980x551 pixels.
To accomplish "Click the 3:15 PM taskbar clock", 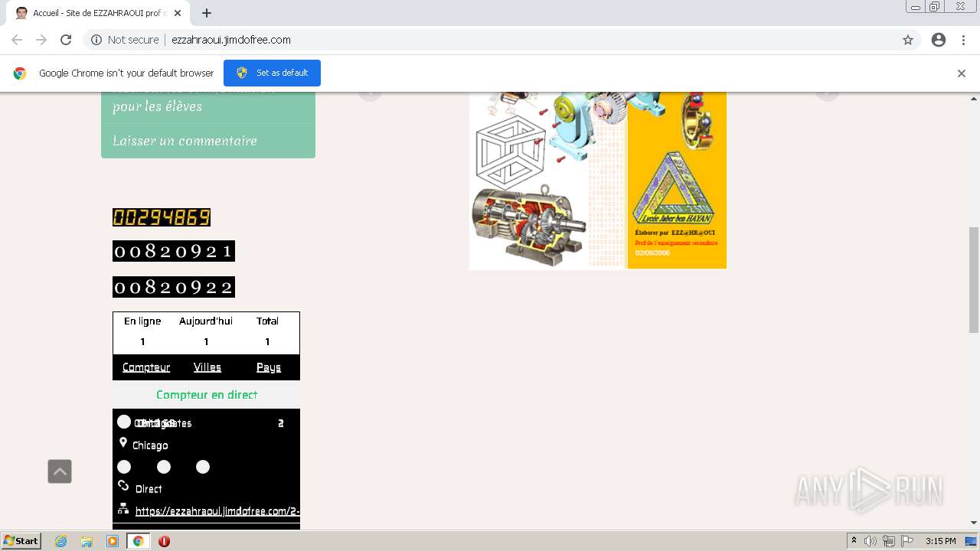I will [940, 541].
